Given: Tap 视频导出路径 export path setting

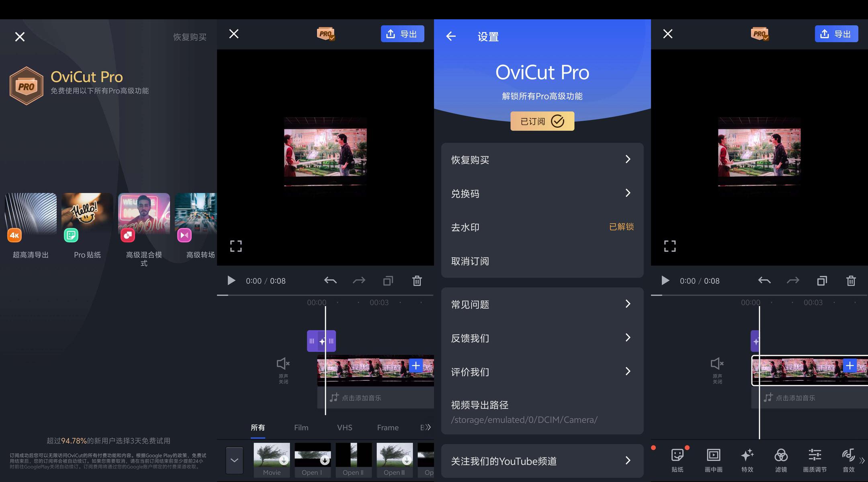Looking at the screenshot, I should 542,412.
